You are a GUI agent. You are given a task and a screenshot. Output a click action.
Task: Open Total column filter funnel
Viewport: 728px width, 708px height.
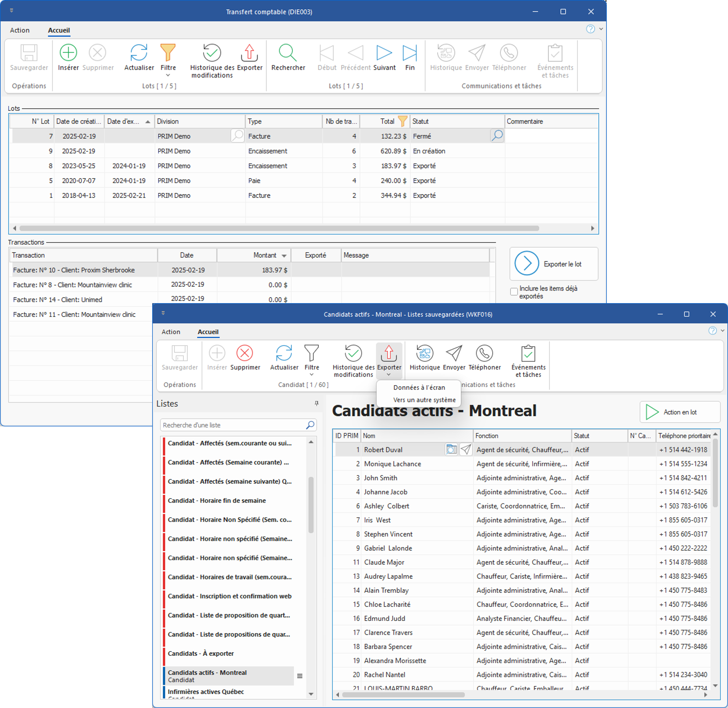point(403,121)
